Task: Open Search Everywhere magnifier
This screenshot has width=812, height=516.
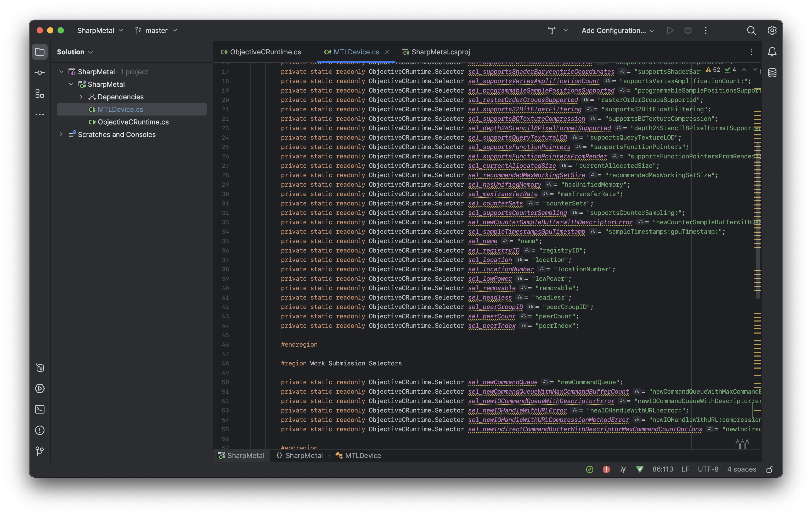Action: point(751,30)
